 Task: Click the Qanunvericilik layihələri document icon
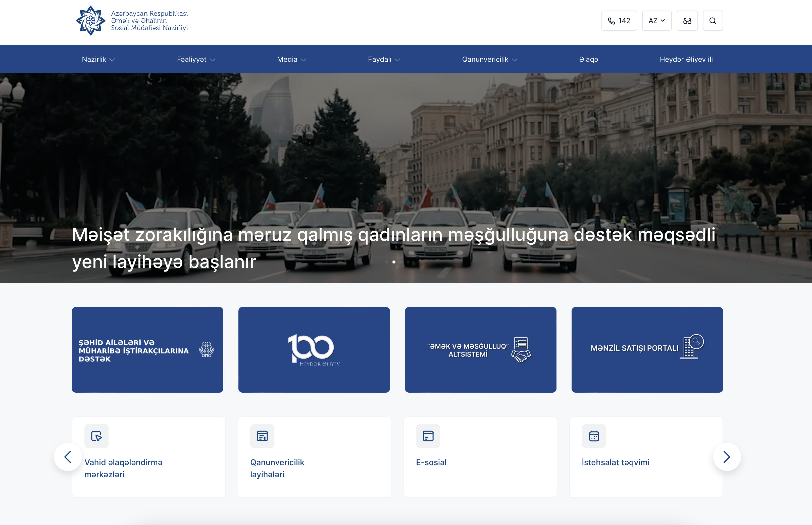pos(262,436)
